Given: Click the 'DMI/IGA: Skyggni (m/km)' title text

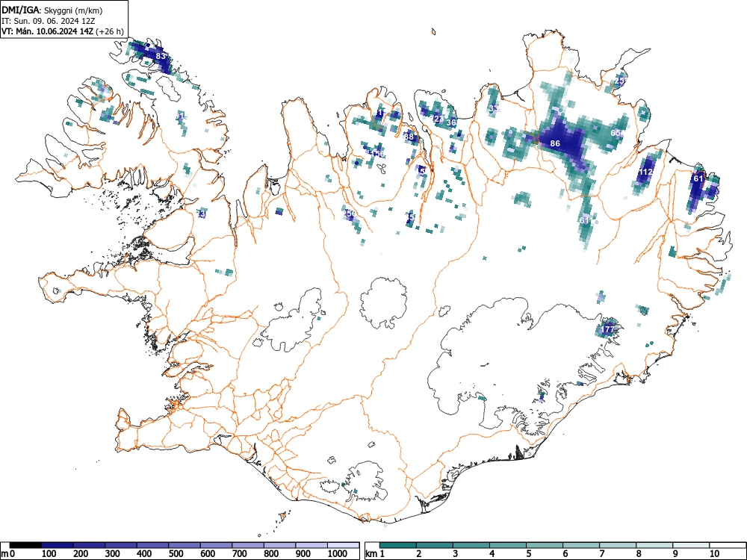Looking at the screenshot, I should 52,10.
